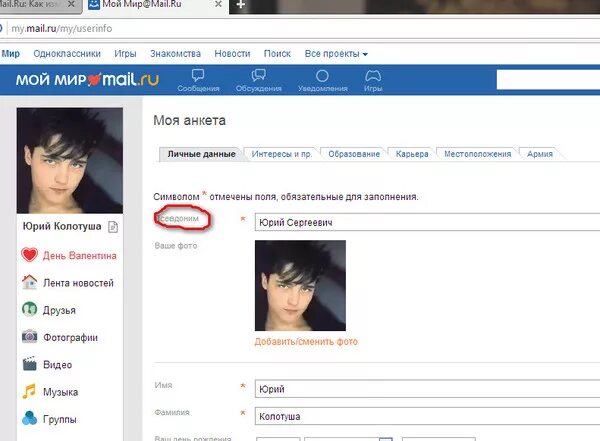Screen dimensions: 600x441
Task: Open the Знакомства link in top bar
Action: pos(175,54)
